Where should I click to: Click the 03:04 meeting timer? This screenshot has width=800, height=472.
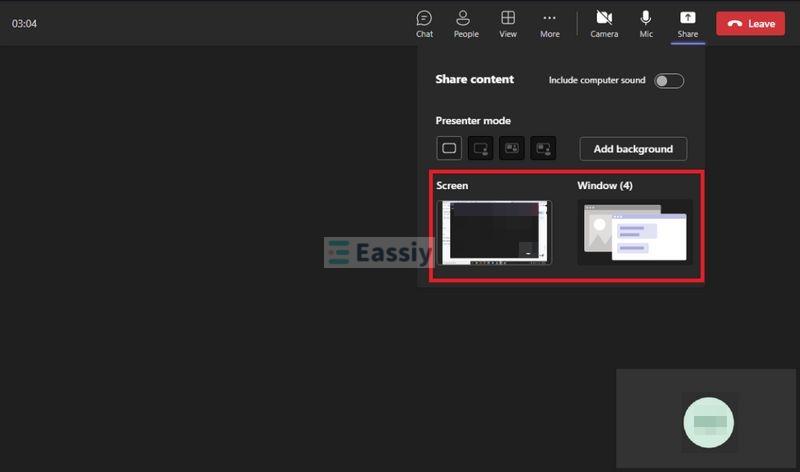pos(24,23)
